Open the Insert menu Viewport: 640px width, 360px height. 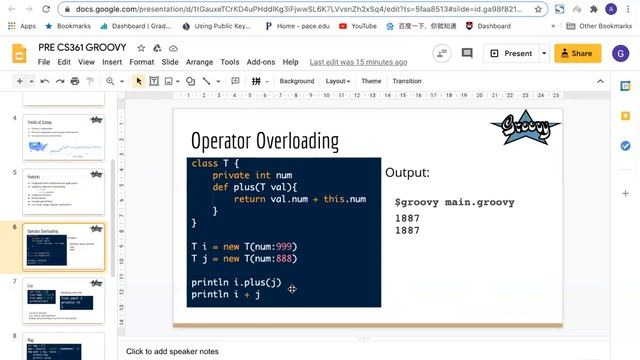pyautogui.click(x=112, y=62)
